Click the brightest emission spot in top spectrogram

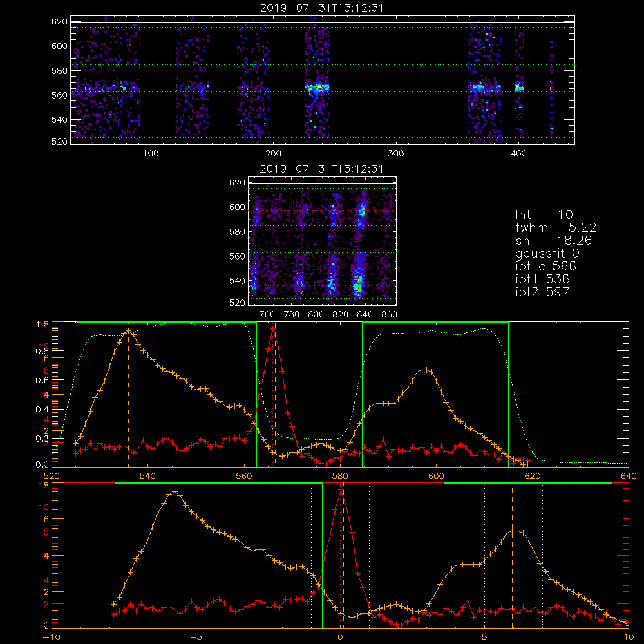tap(317, 88)
